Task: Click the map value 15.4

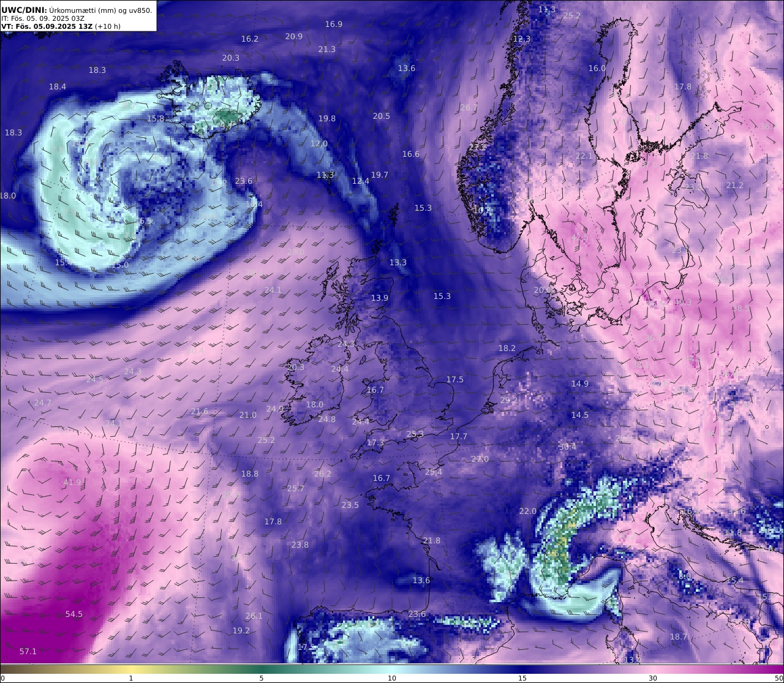Action: coord(735,581)
